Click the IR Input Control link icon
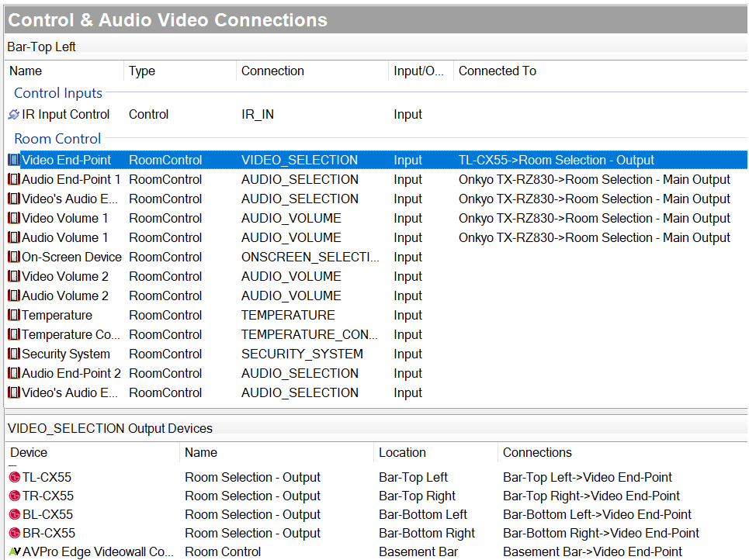This screenshot has width=749, height=560. click(x=13, y=115)
